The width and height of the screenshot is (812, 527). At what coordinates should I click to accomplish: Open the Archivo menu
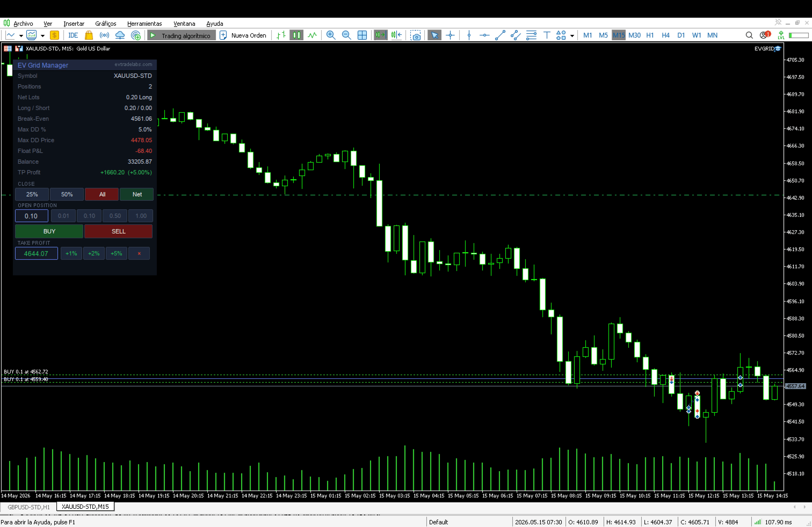[23, 24]
